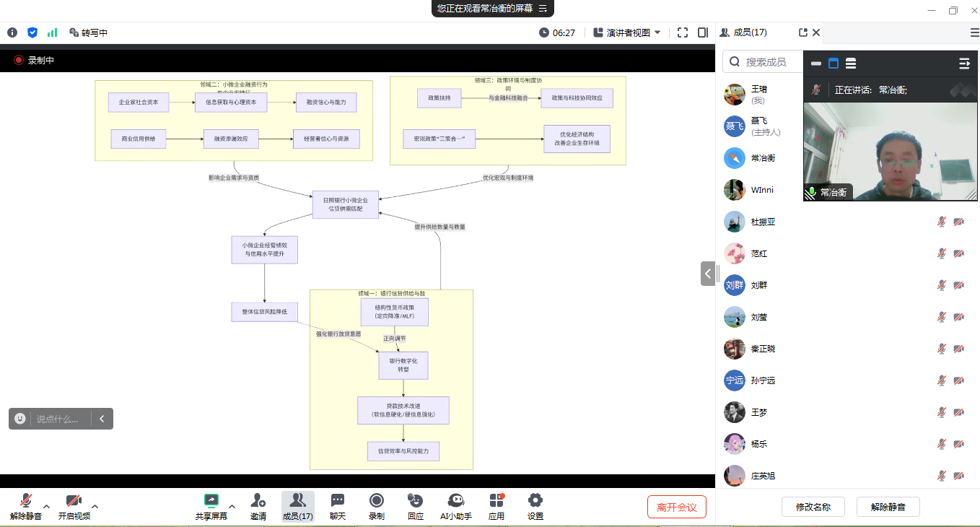This screenshot has height=527, width=980.
Task: Click the 录制 record icon
Action: (x=376, y=506)
